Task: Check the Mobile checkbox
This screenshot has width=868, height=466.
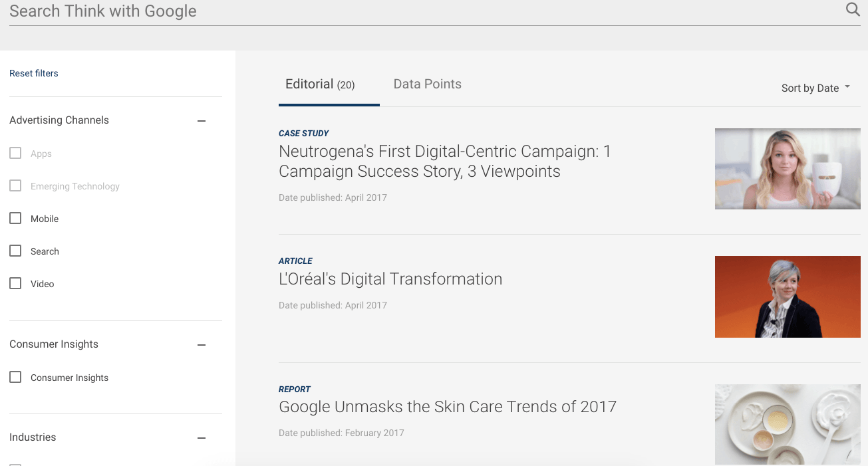Action: (15, 219)
